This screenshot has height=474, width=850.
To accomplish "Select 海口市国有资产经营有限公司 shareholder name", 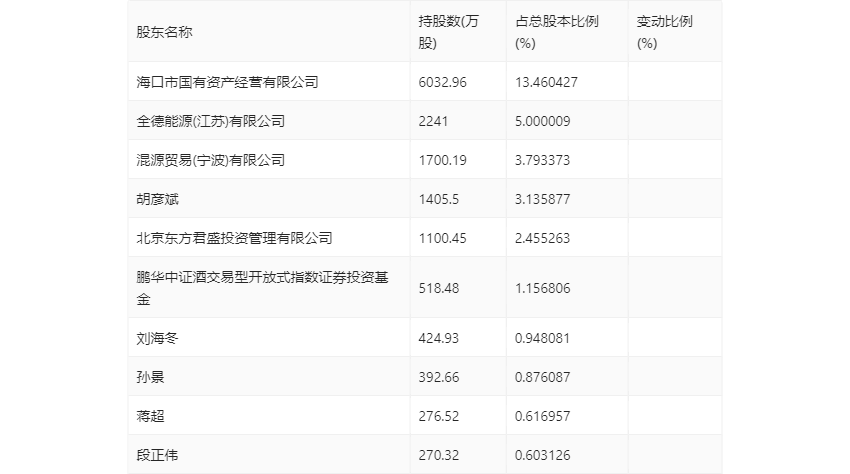I will pyautogui.click(x=227, y=82).
